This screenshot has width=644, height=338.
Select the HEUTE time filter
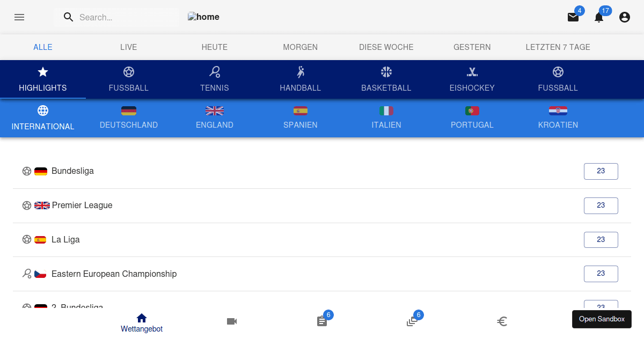pyautogui.click(x=215, y=47)
